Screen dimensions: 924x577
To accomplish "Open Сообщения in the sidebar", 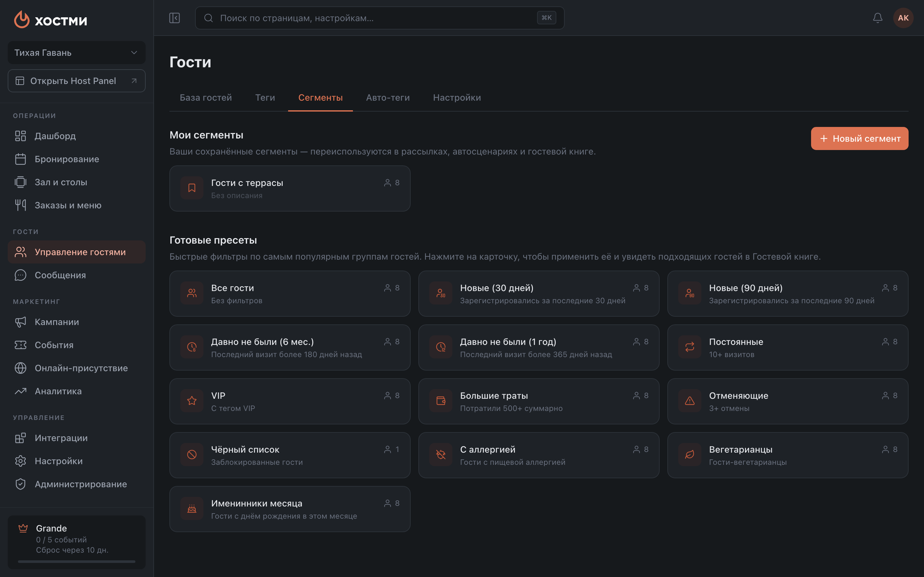I will [x=76, y=275].
